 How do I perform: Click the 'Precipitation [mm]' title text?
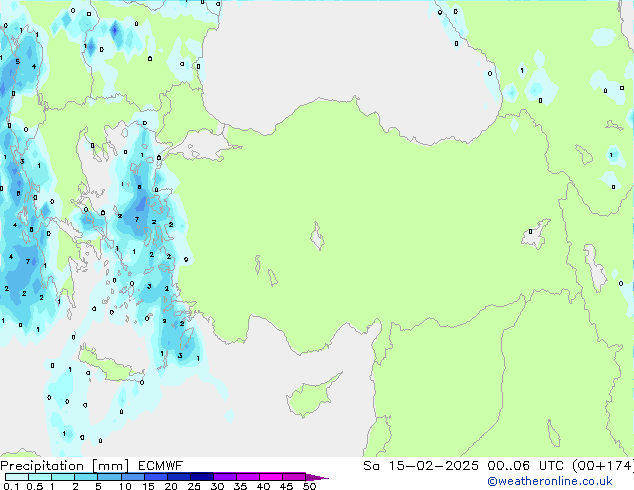click(65, 466)
